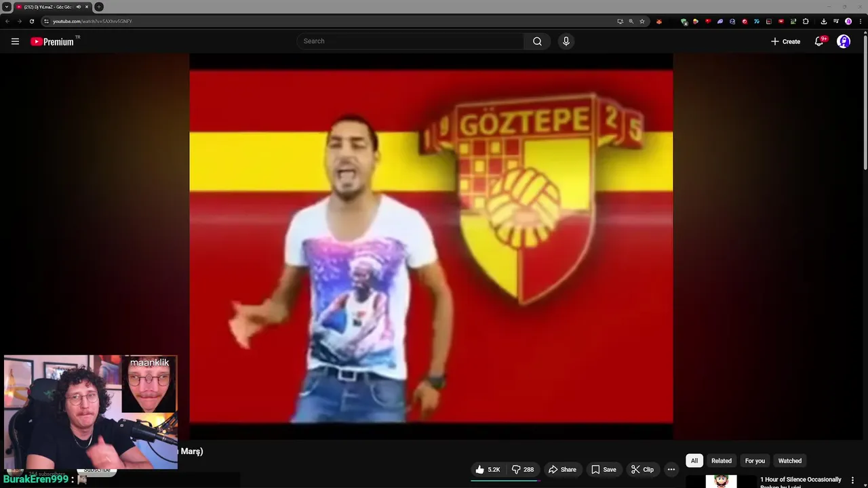
Task: Mute the Dj YıLmaZ tab audio icon
Action: (x=79, y=7)
